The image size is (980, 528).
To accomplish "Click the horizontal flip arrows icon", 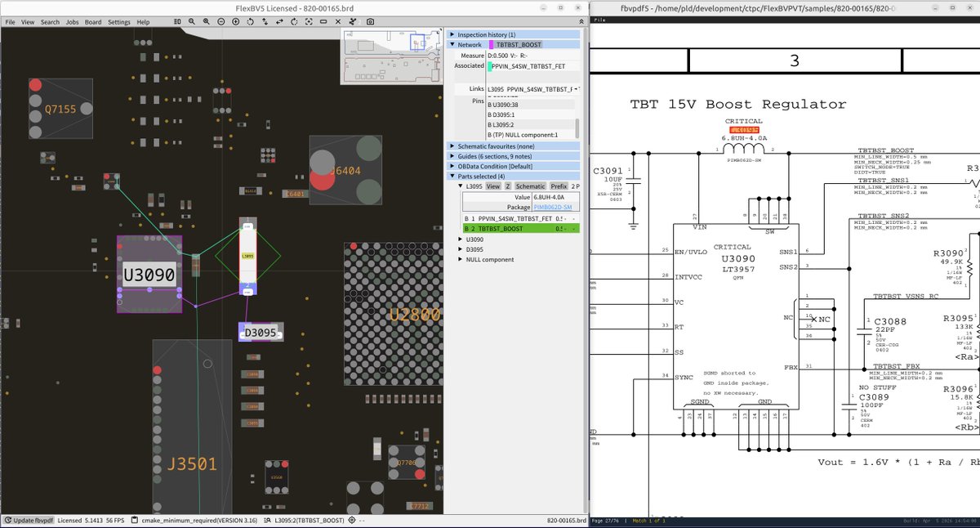I will (279, 22).
